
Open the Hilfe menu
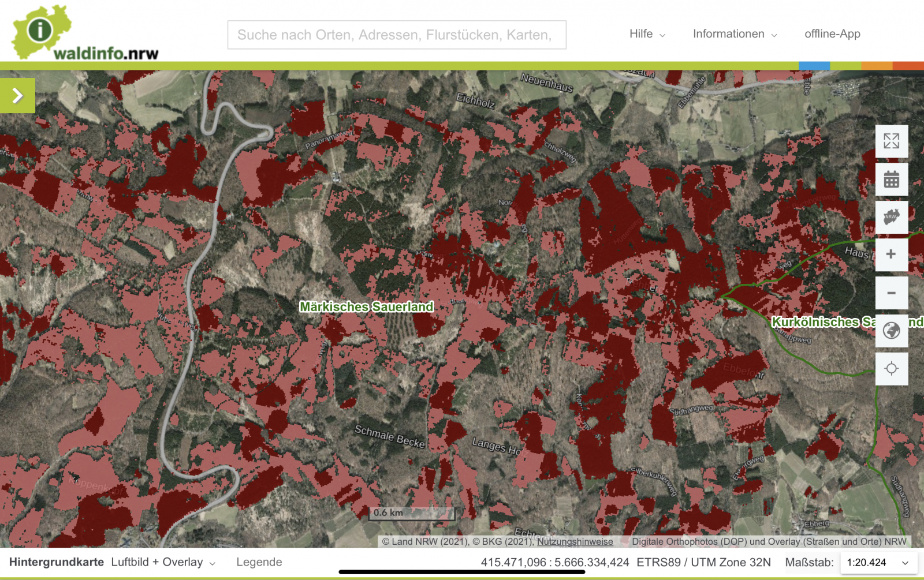(647, 34)
